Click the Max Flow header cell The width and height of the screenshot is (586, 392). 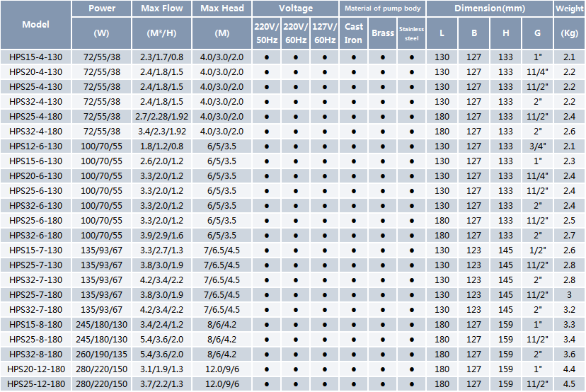pyautogui.click(x=162, y=8)
